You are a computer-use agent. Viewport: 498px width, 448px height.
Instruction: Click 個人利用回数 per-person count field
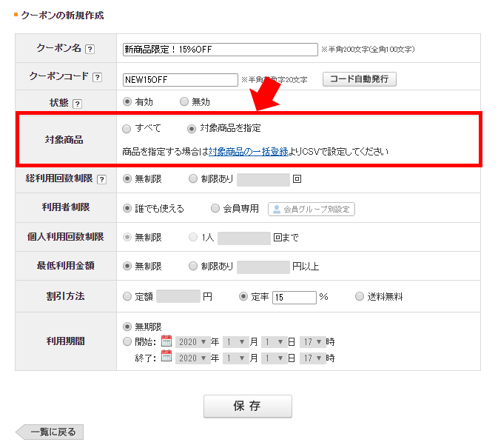pos(244,238)
